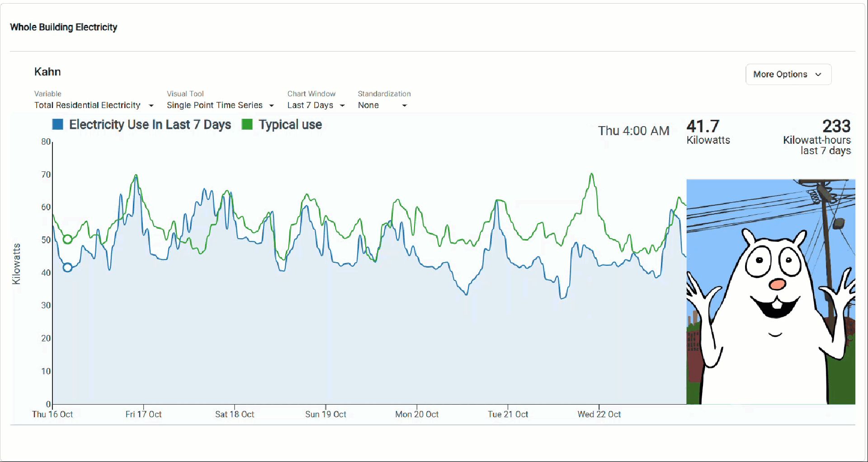Select the green typical use data point marker
Viewport: 868px width, 462px height.
click(x=67, y=239)
